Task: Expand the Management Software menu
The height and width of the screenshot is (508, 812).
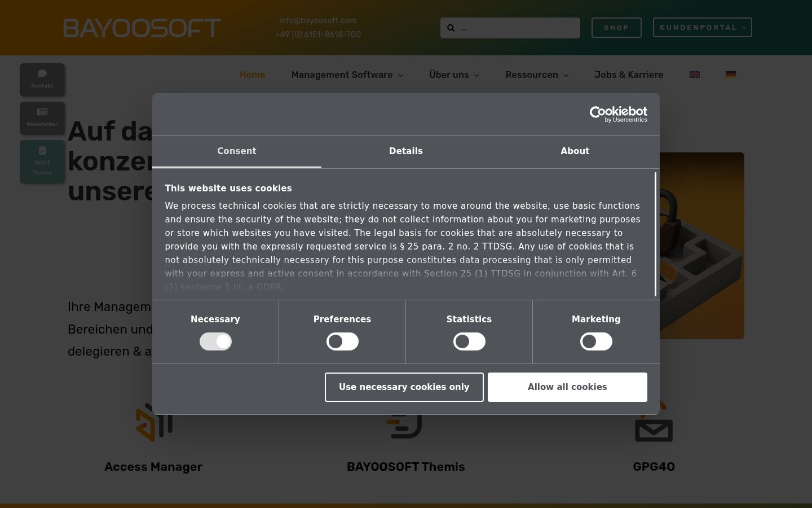Action: 347,75
